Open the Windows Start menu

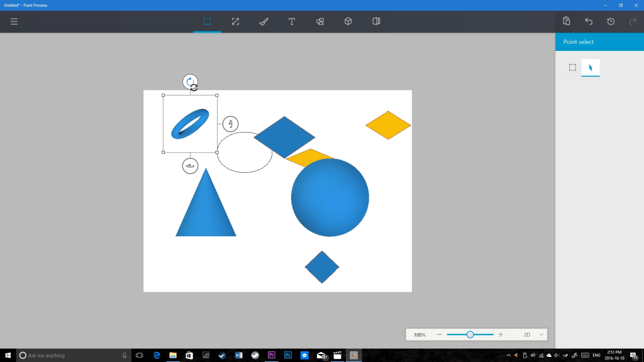tap(8, 356)
